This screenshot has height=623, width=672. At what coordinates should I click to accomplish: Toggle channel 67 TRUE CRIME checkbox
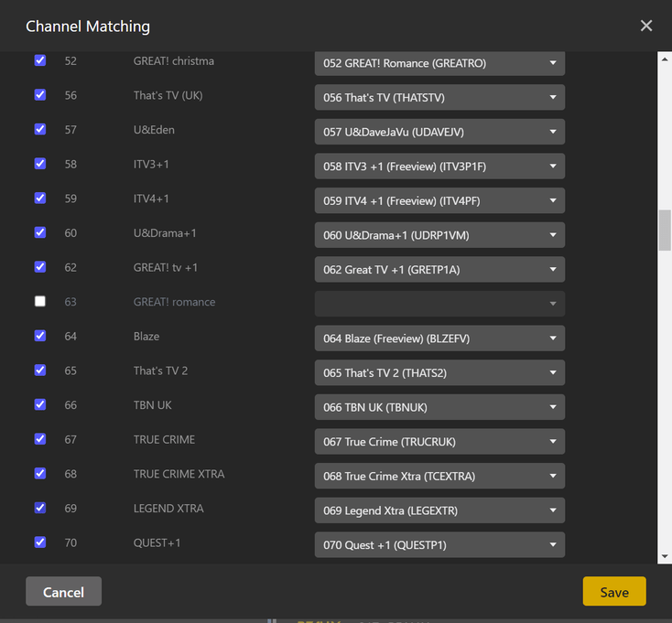click(40, 439)
